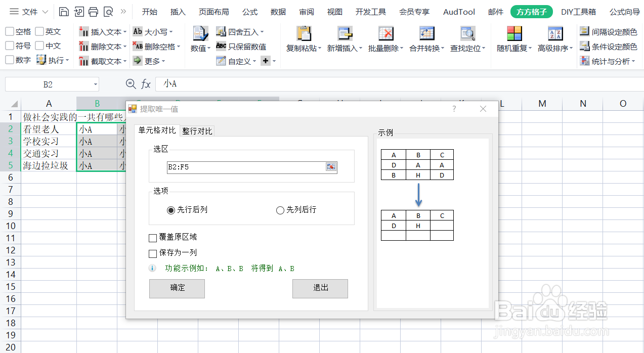This screenshot has height=353, width=644.
Task: Enable the 保存为一列 checkbox
Action: (x=153, y=253)
